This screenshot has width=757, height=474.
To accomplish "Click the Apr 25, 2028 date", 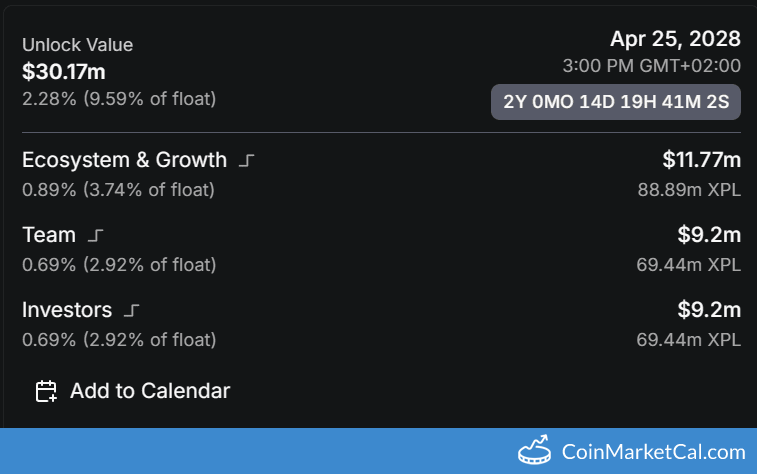I will point(675,39).
